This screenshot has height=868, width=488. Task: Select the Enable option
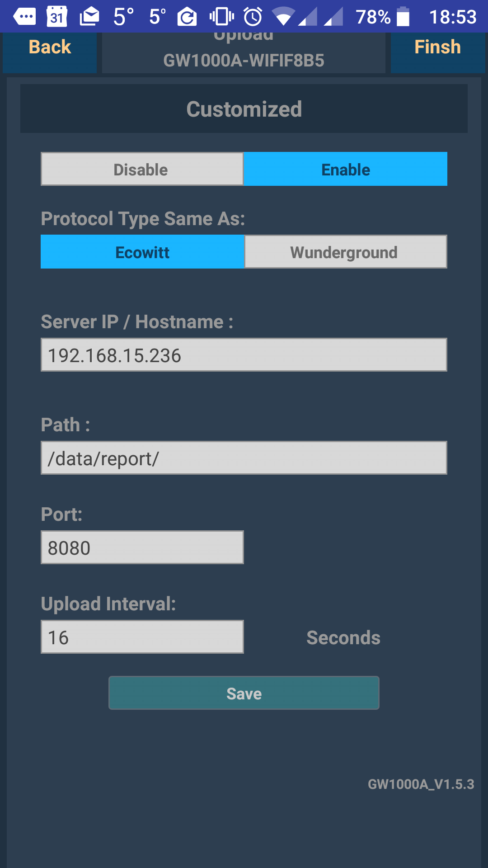[x=346, y=169]
